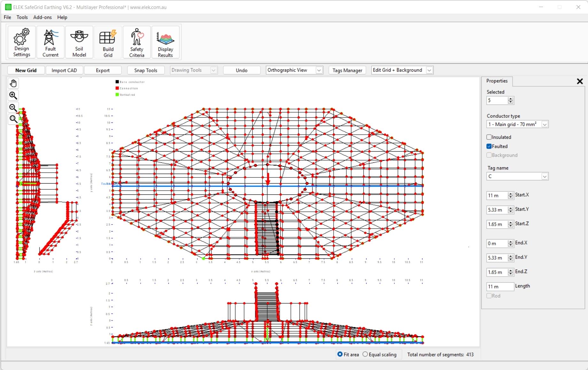Click the New Grid button
Image resolution: width=588 pixels, height=370 pixels.
26,70
